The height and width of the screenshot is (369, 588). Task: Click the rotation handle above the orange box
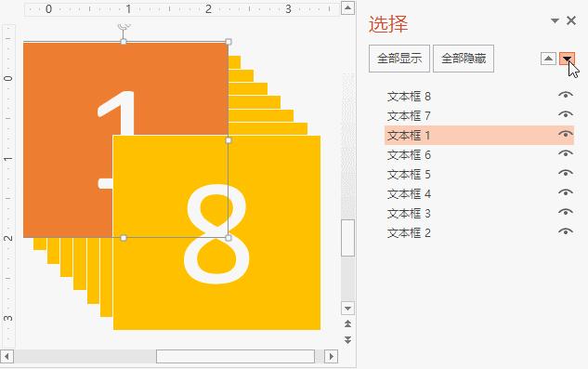(x=124, y=26)
